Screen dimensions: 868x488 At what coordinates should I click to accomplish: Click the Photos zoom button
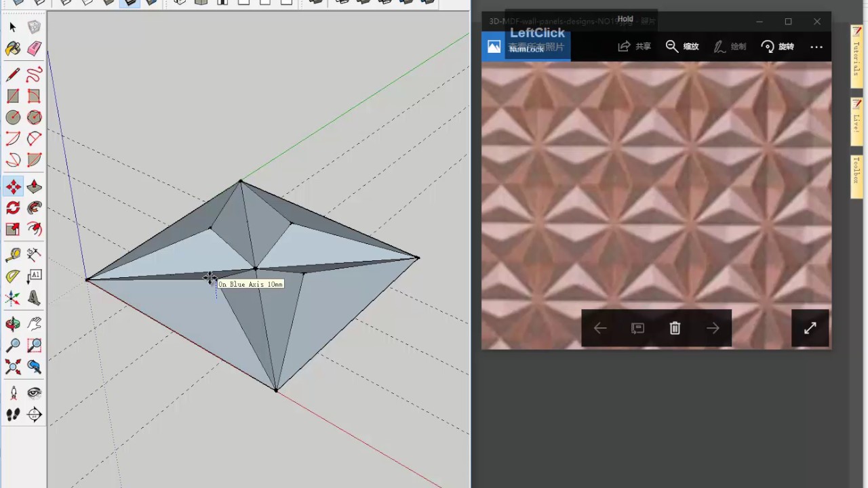click(682, 46)
